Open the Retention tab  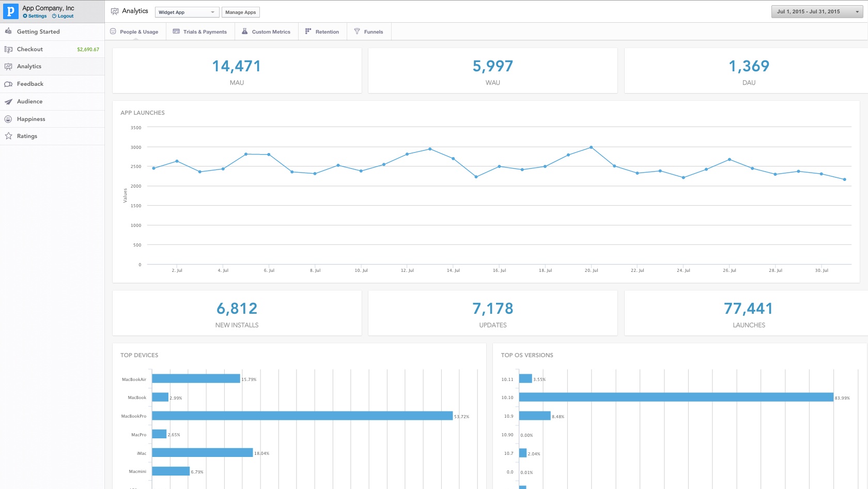point(322,32)
